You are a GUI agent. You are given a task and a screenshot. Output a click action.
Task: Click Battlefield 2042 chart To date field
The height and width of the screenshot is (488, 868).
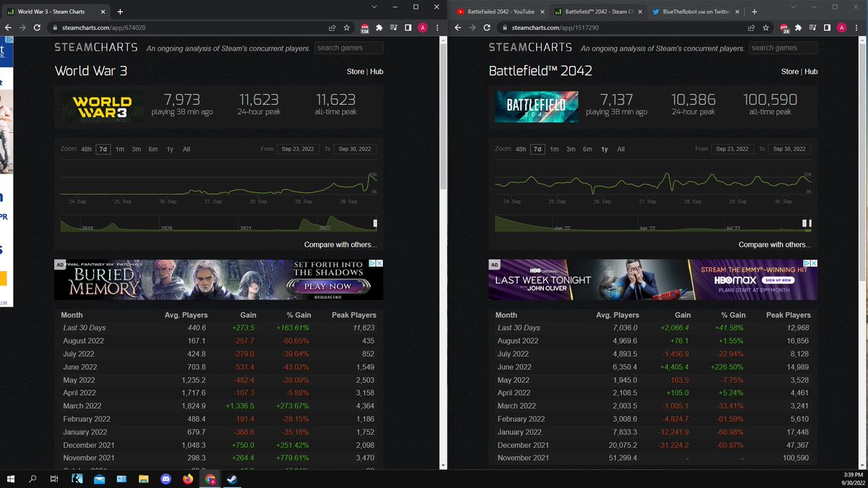[x=789, y=149]
